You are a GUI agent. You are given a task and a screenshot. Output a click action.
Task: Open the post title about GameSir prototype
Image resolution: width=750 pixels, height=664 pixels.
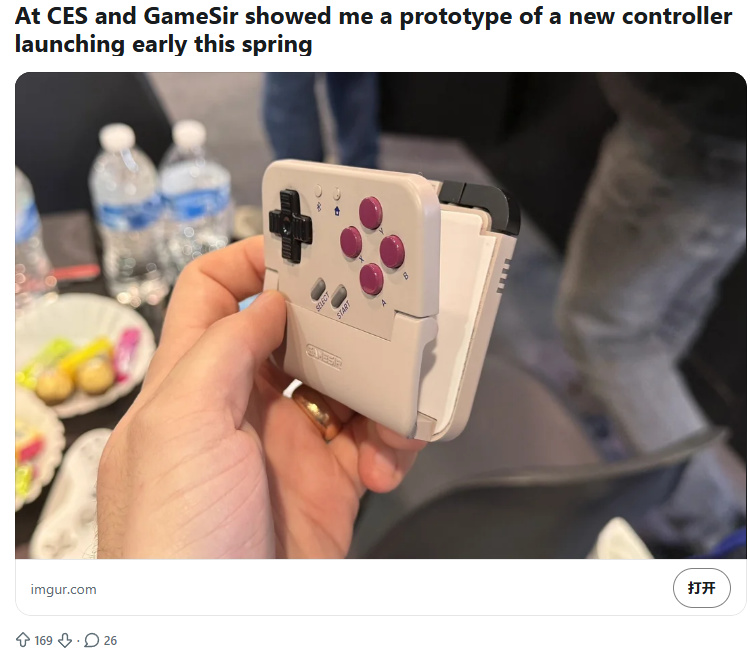[373, 30]
